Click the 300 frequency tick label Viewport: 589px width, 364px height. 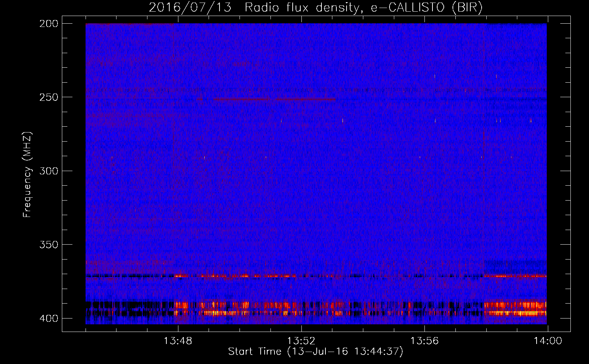coord(48,171)
